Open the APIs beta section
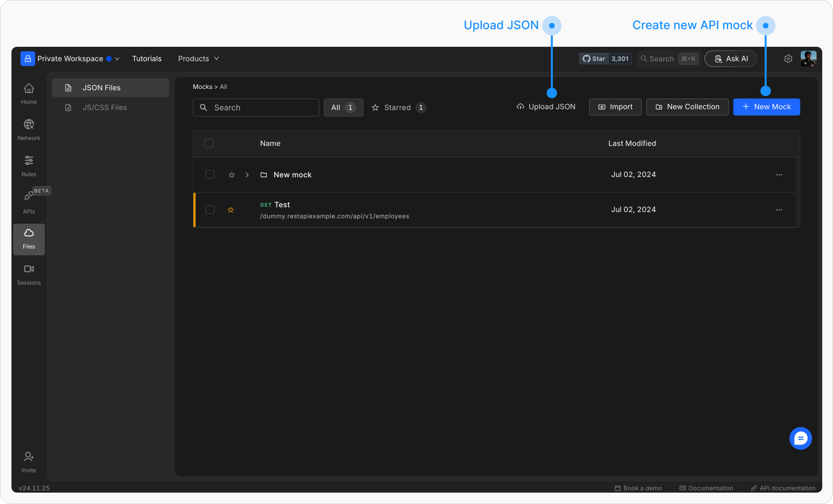 [x=29, y=202]
